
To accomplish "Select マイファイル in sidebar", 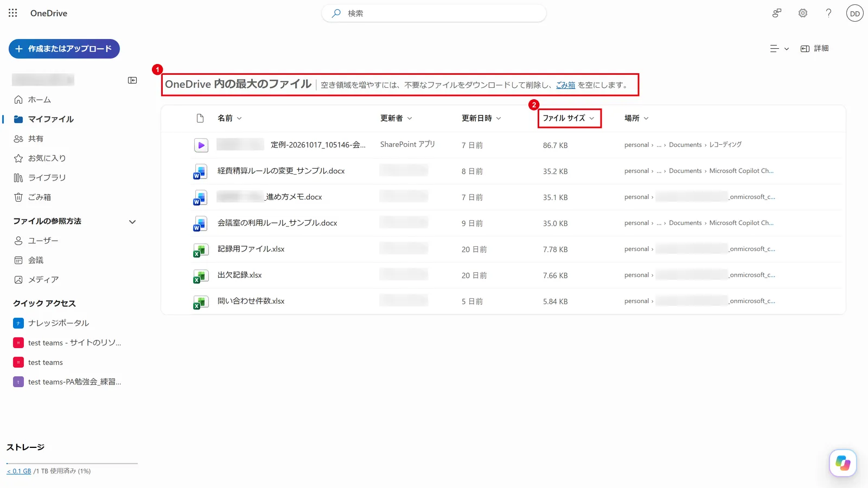I will pos(44,119).
